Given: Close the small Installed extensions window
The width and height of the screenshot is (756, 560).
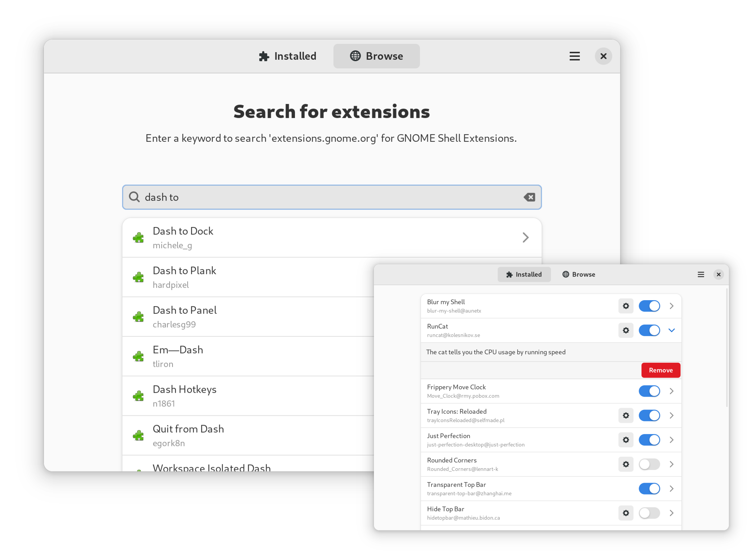Looking at the screenshot, I should 719,275.
